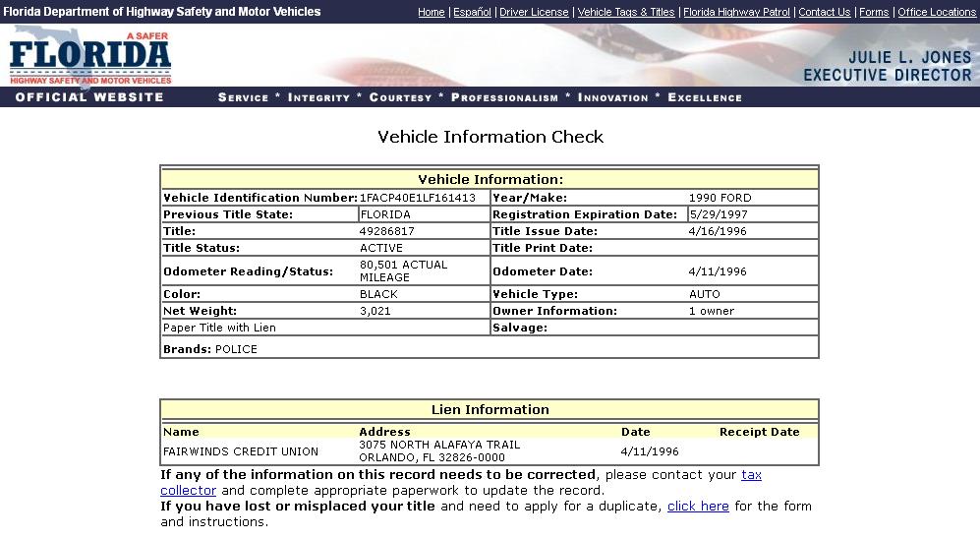
Task: Click the title number 49286817
Action: coord(387,231)
